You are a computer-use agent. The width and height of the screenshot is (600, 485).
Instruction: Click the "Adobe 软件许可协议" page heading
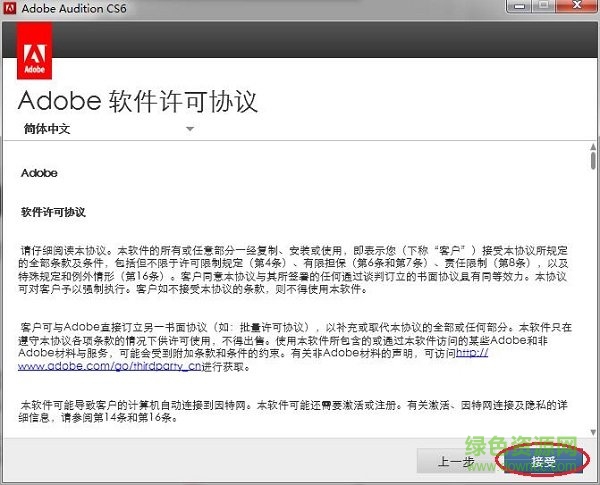[x=139, y=101]
